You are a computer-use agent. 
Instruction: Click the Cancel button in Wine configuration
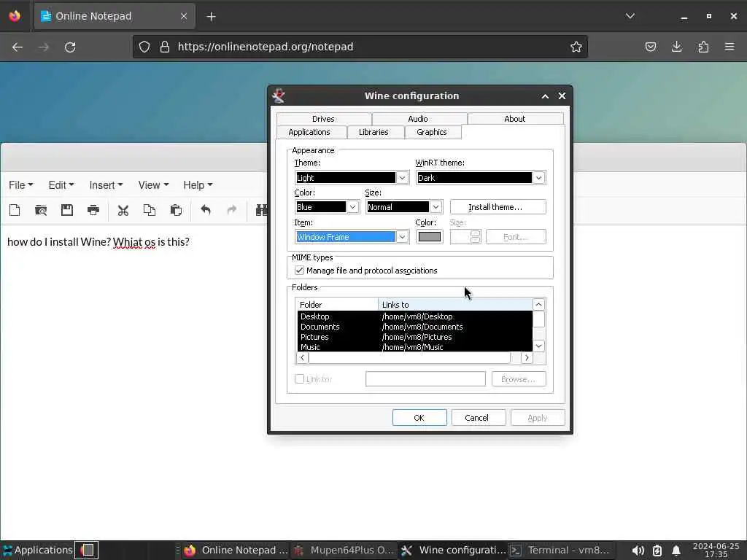[x=477, y=418]
